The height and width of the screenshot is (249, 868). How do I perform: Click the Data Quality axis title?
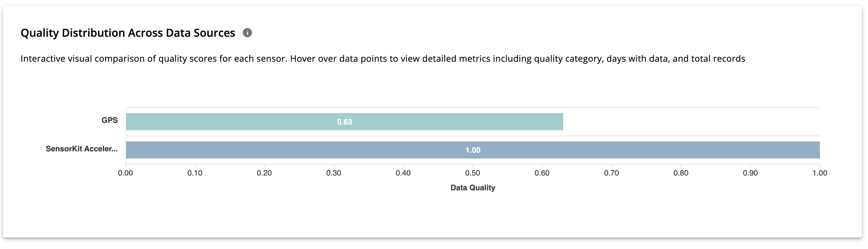tap(473, 188)
